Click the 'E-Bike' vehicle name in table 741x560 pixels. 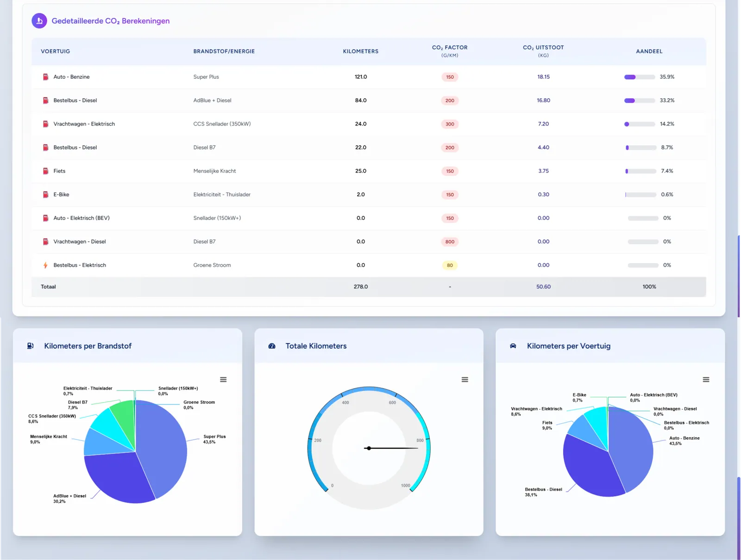click(x=61, y=195)
